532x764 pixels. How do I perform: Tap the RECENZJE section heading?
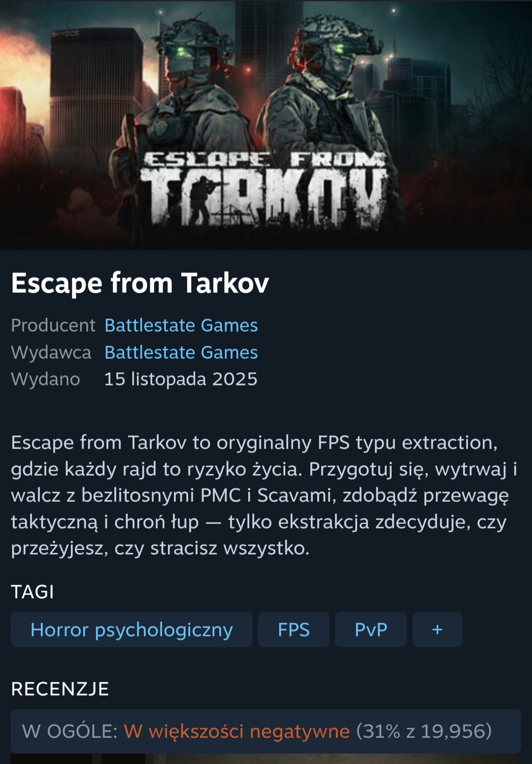[60, 689]
